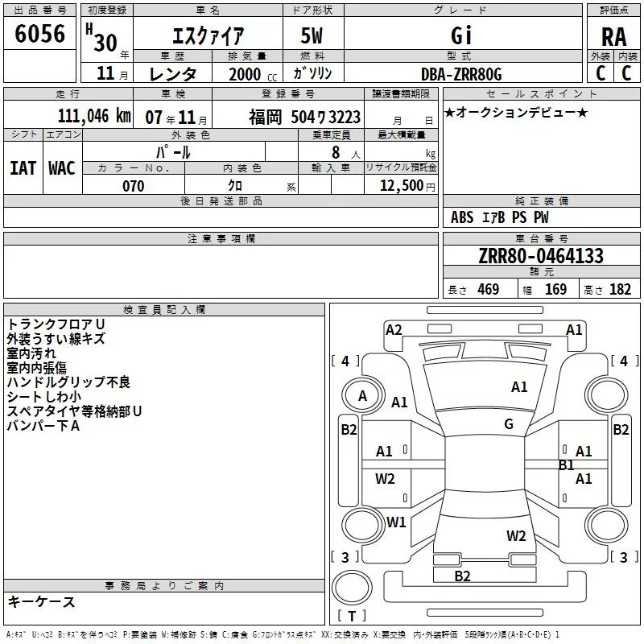Viewport: 644px width, 644px height.
Task: Click the shift type IAT
Action: [x=23, y=168]
